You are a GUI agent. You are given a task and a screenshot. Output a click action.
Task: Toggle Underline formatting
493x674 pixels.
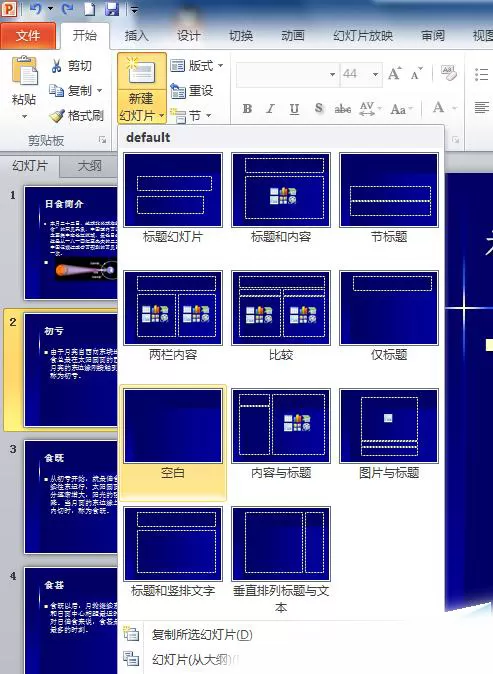[294, 109]
